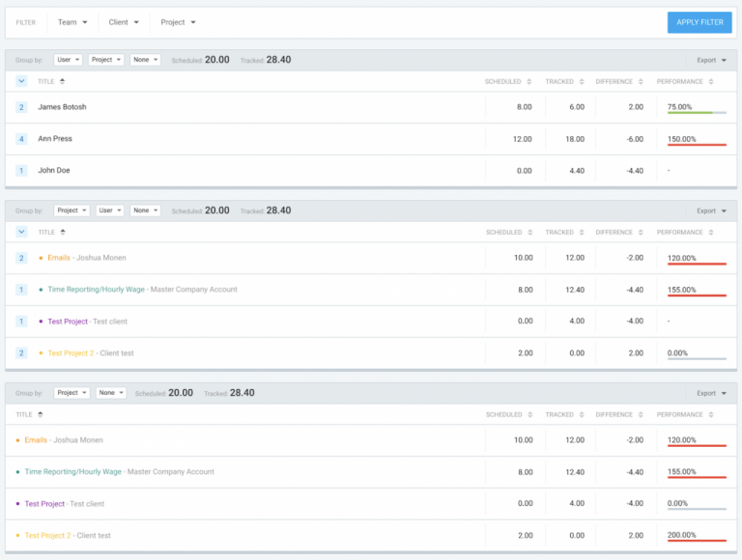The height and width of the screenshot is (560, 742).
Task: Open the Team filter dropdown
Action: 72,22
